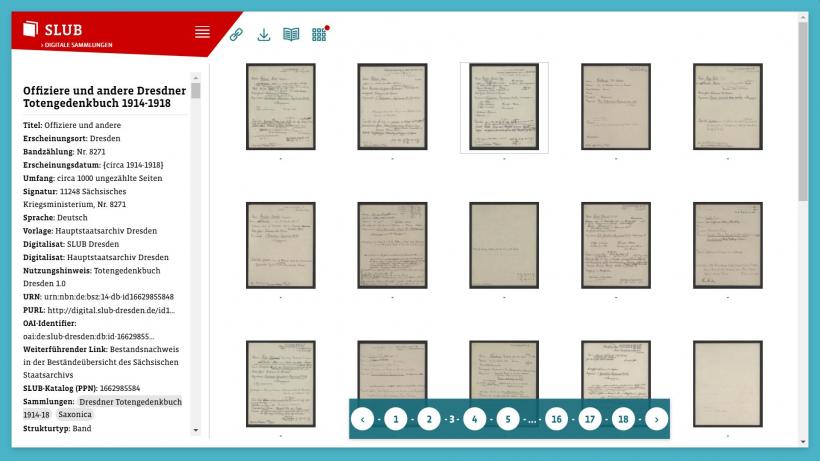Open Digitale Sammlungen link under SLUB
The height and width of the screenshot is (461, 820).
click(x=77, y=45)
